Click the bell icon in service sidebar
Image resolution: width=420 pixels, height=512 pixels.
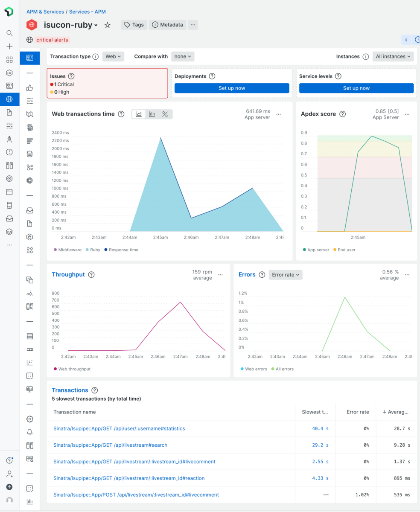pos(30,432)
